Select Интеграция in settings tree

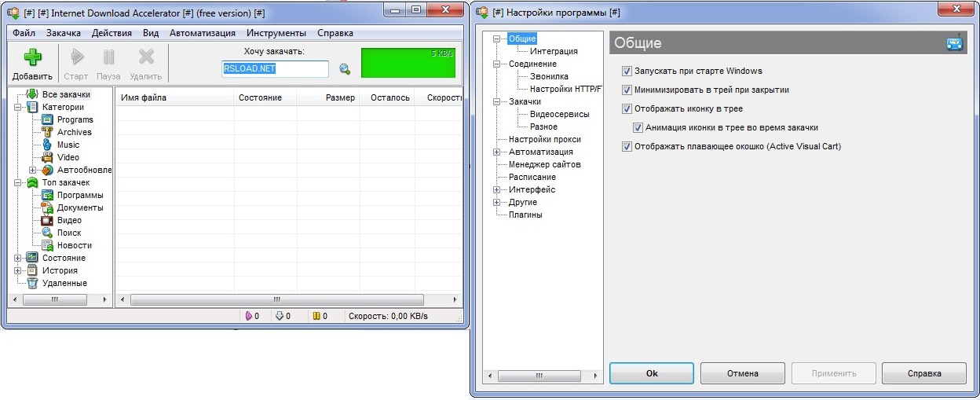[x=554, y=51]
